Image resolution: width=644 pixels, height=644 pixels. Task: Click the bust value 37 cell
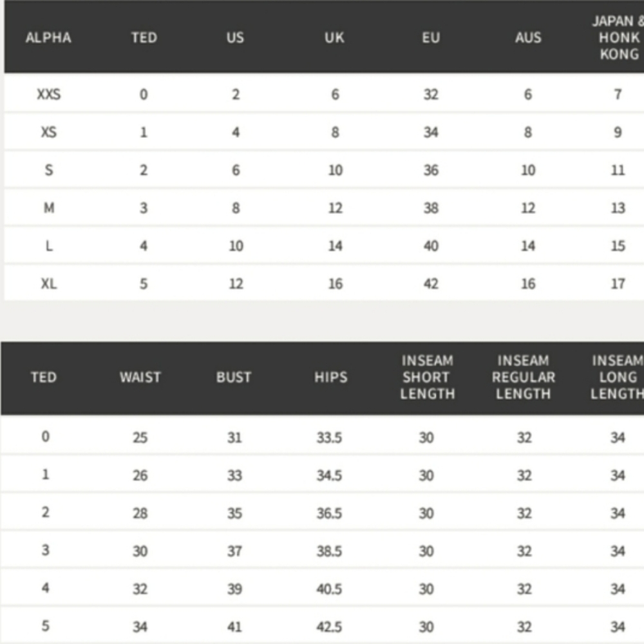pos(234,551)
